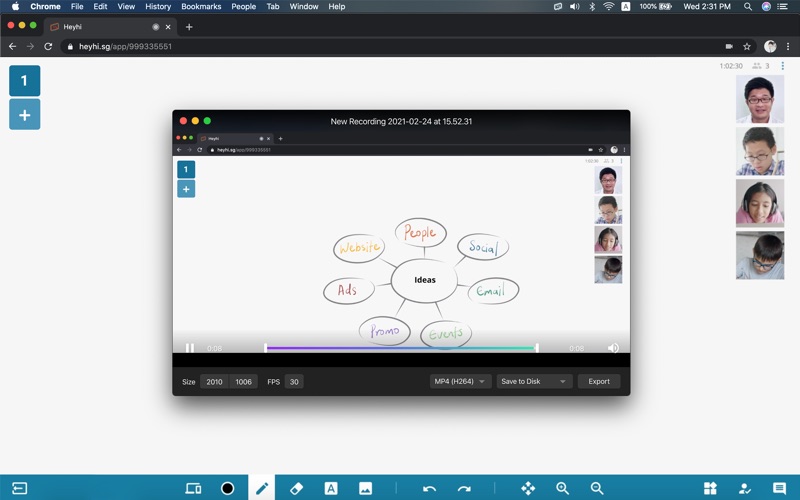Viewport: 800px width, 500px height.
Task: Open the Chrome File menu
Action: click(77, 7)
